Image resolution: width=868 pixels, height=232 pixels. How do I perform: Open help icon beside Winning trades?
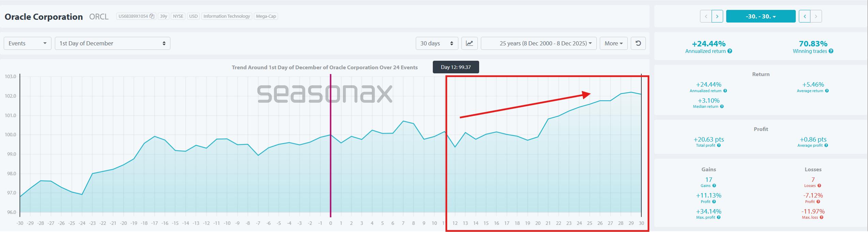point(831,51)
